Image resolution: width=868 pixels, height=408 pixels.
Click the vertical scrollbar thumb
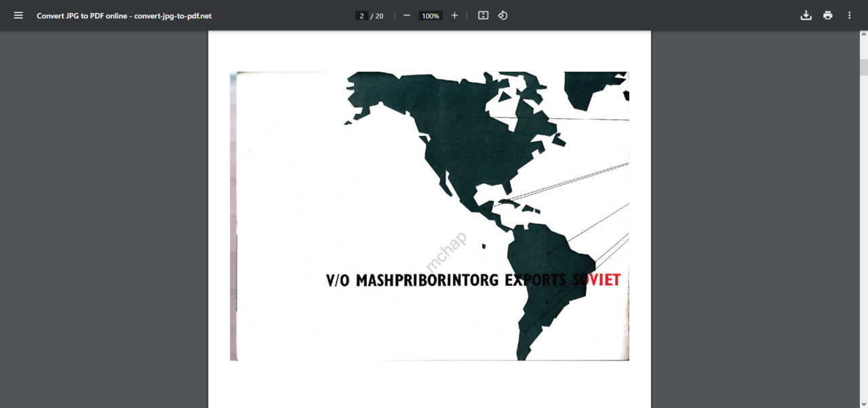point(863,67)
